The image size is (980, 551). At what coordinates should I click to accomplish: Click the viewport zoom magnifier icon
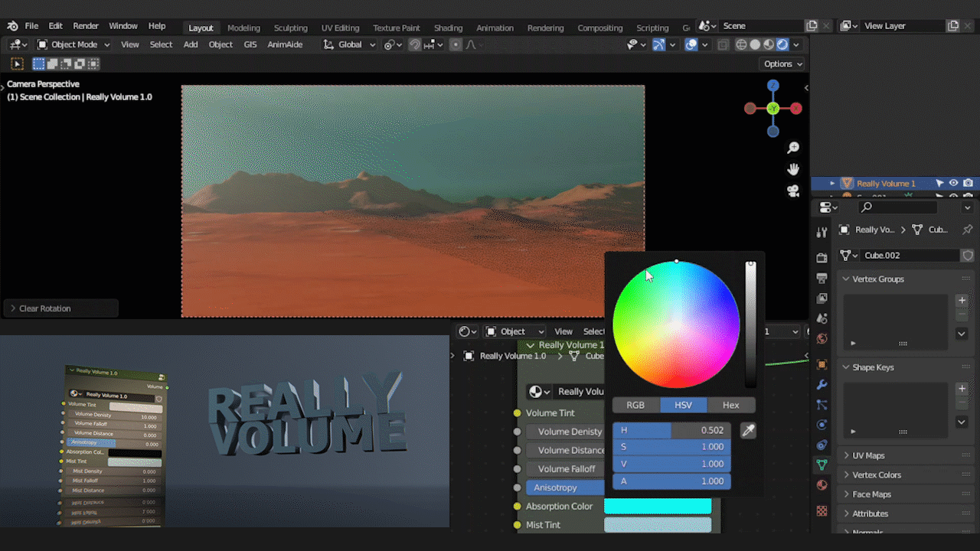click(793, 147)
